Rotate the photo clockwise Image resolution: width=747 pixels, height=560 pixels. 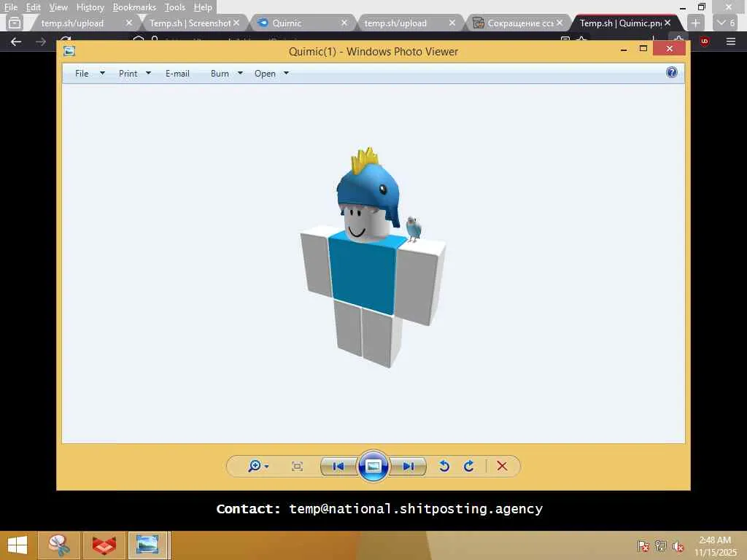click(x=468, y=466)
